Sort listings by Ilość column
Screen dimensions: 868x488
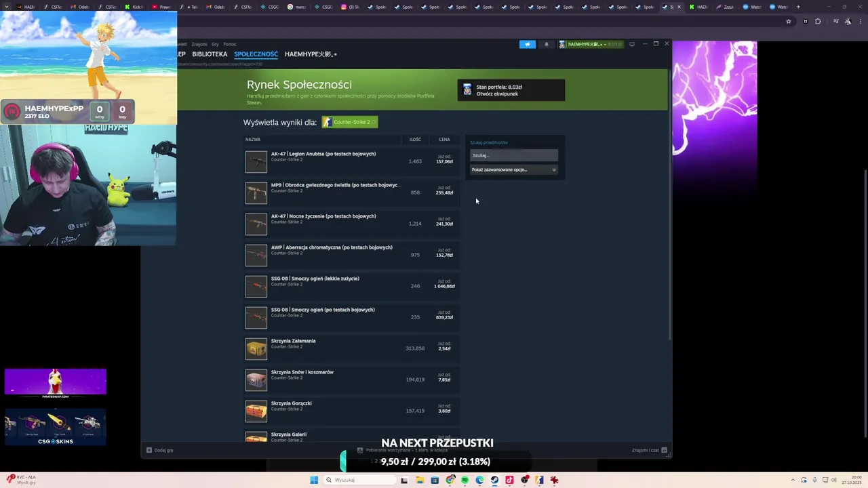415,140
